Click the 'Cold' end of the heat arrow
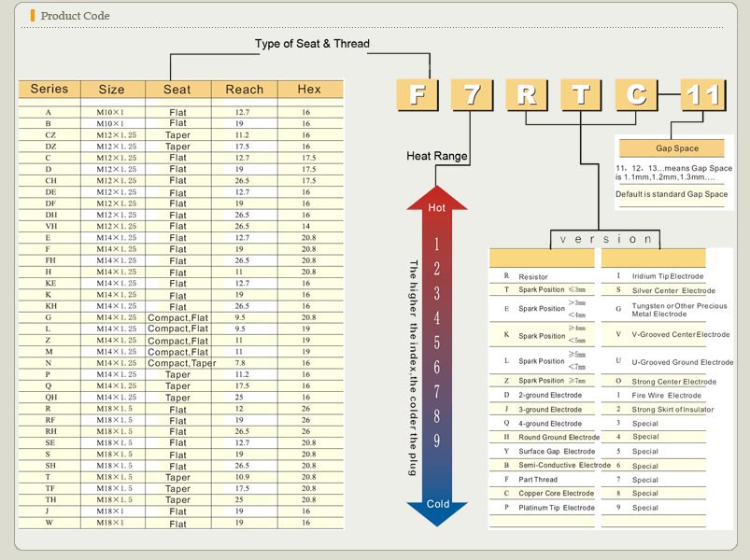This screenshot has height=560, width=750. click(x=438, y=504)
